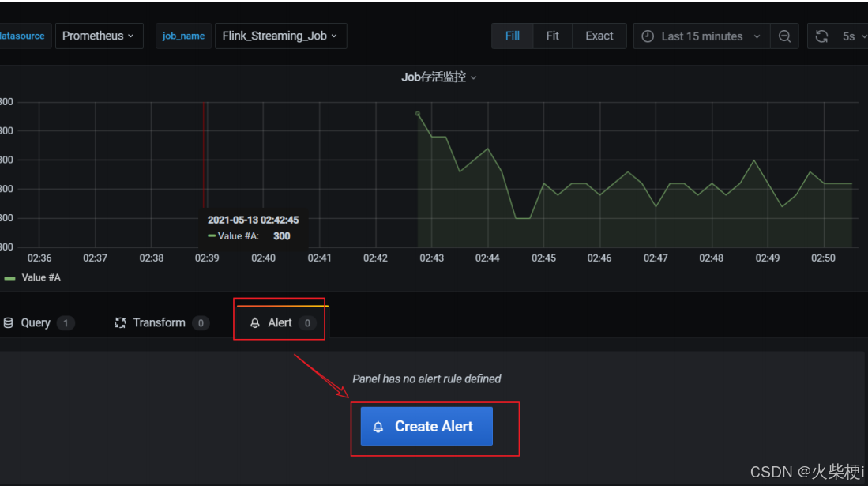Open the 5s refresh interval dropdown
The width and height of the screenshot is (868, 486).
(853, 36)
